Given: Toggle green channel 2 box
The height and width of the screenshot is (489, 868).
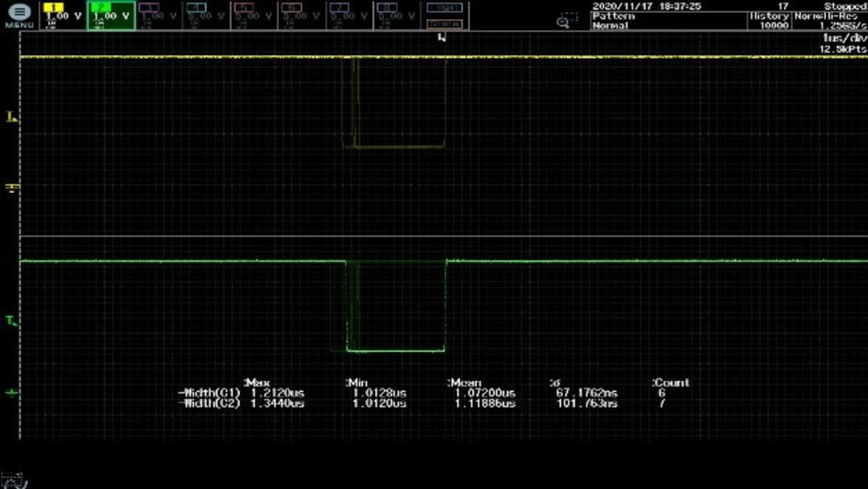Looking at the screenshot, I should coord(111,15).
